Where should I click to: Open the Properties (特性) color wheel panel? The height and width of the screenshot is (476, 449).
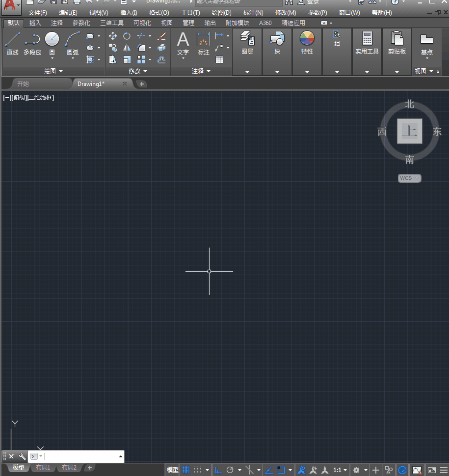(307, 43)
